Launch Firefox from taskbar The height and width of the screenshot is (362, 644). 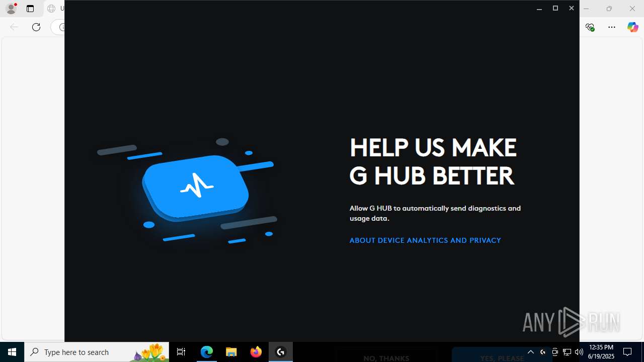(x=256, y=352)
